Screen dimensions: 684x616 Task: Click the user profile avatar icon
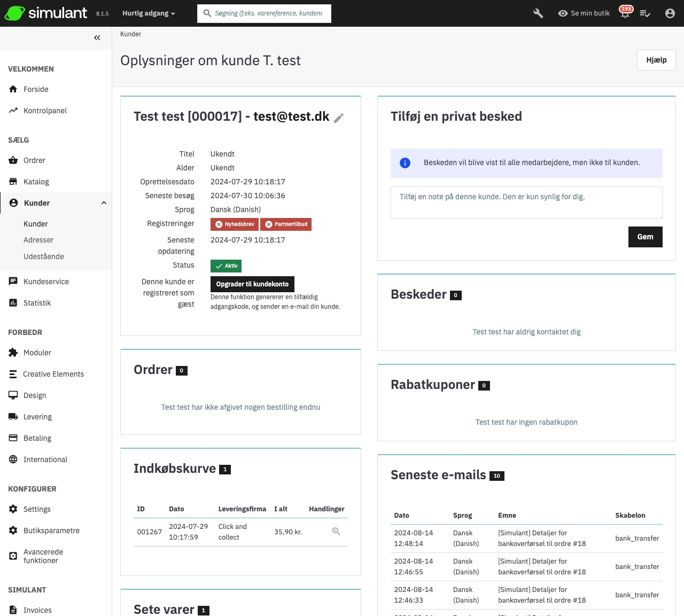(x=670, y=13)
